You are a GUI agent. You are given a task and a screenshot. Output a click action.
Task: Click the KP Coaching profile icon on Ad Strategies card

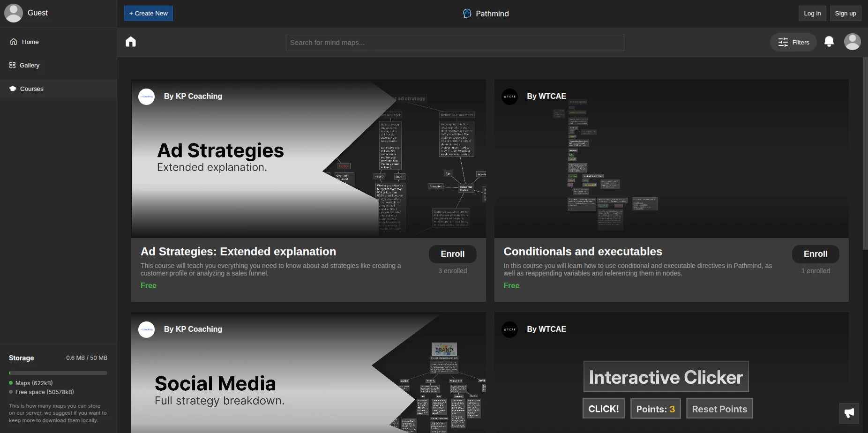[146, 97]
